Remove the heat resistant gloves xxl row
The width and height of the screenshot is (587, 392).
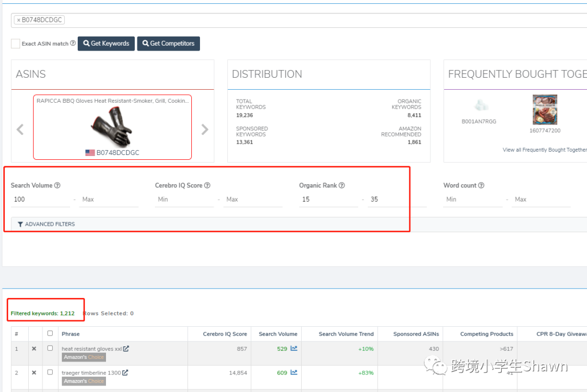click(x=34, y=349)
